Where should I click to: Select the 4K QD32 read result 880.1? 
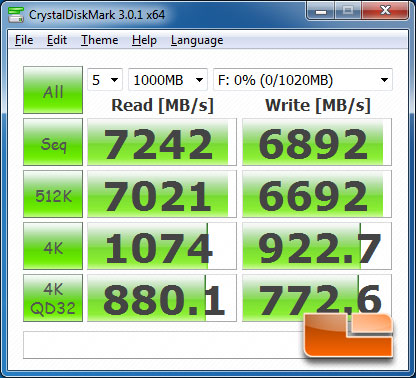(162, 298)
